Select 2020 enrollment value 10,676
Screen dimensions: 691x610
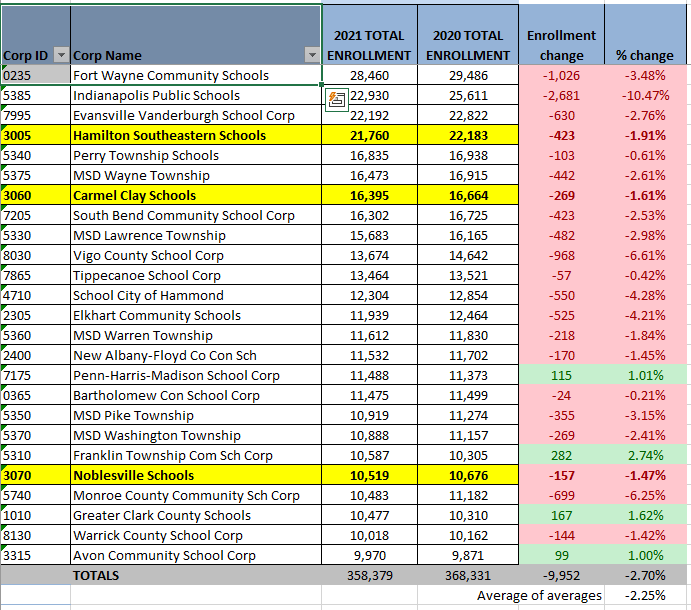coord(468,475)
